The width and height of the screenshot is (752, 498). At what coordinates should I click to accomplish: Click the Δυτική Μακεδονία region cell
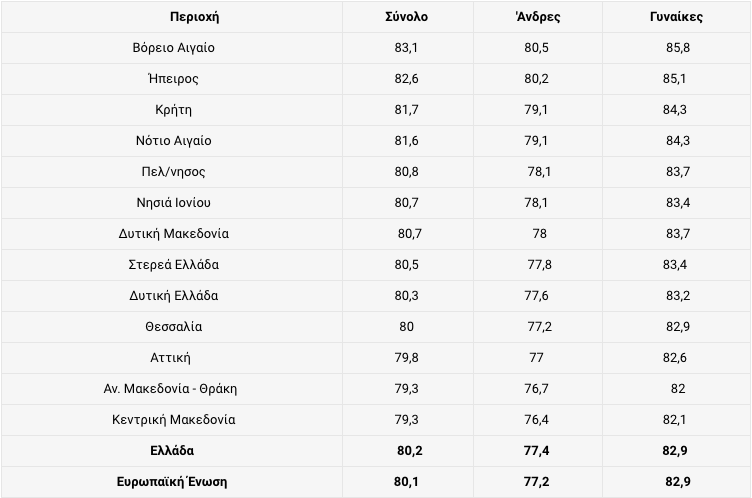click(174, 234)
